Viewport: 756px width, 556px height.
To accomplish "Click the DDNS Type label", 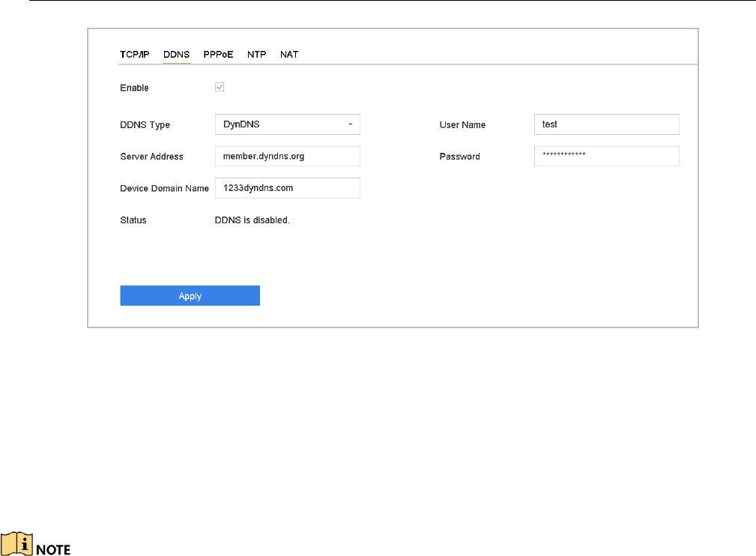I will click(x=145, y=125).
